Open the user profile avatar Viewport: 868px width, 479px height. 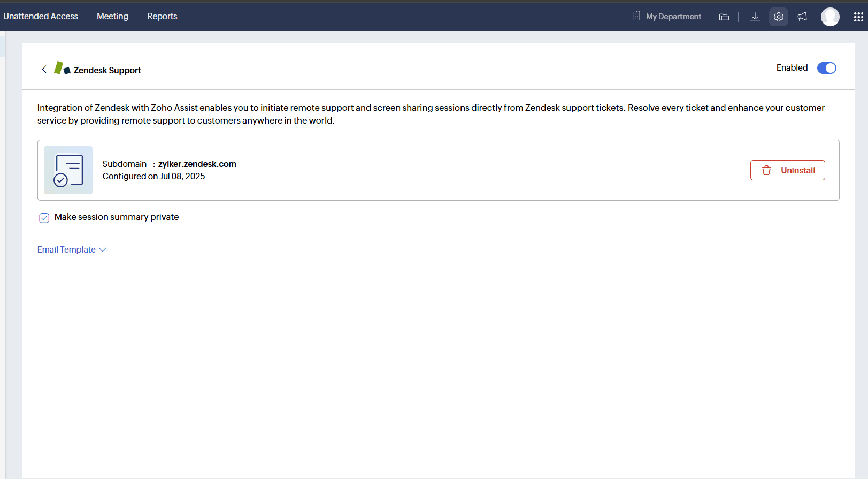[x=830, y=17]
